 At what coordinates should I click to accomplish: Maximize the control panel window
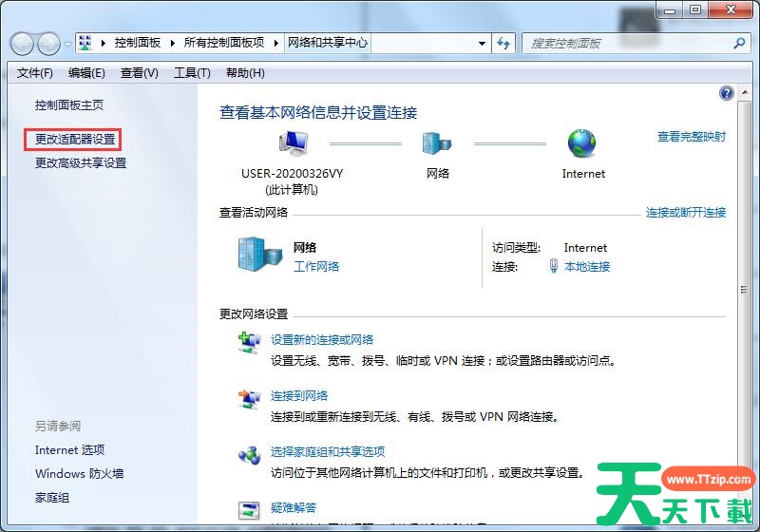(695, 10)
